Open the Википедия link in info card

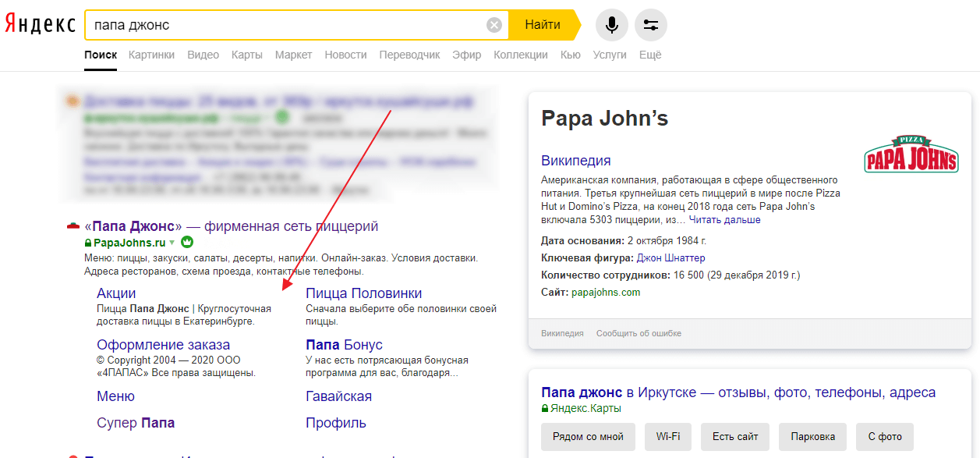pos(575,161)
